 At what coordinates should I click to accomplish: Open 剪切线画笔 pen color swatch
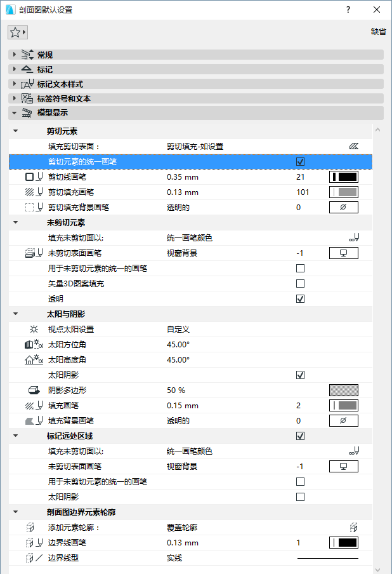pyautogui.click(x=344, y=177)
